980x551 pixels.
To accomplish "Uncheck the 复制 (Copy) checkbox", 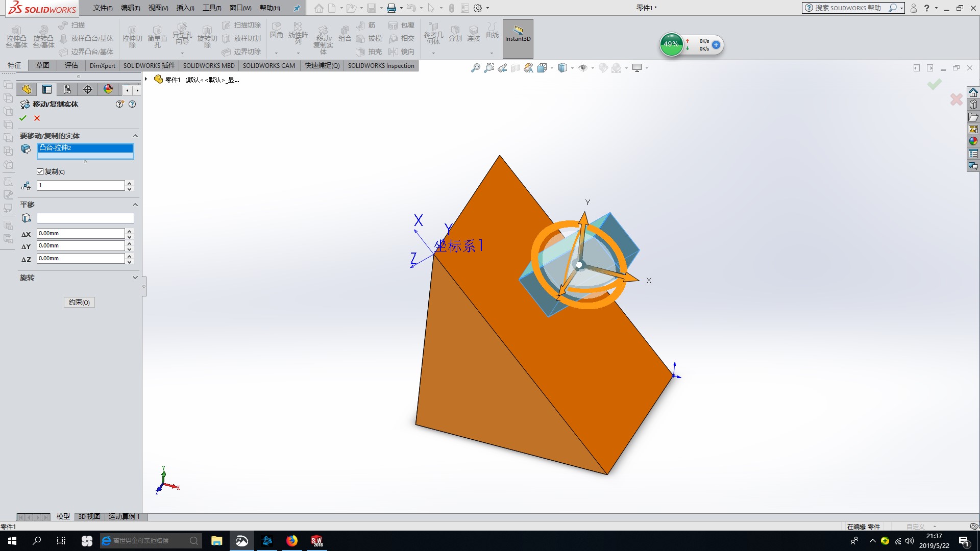I will pos(40,171).
